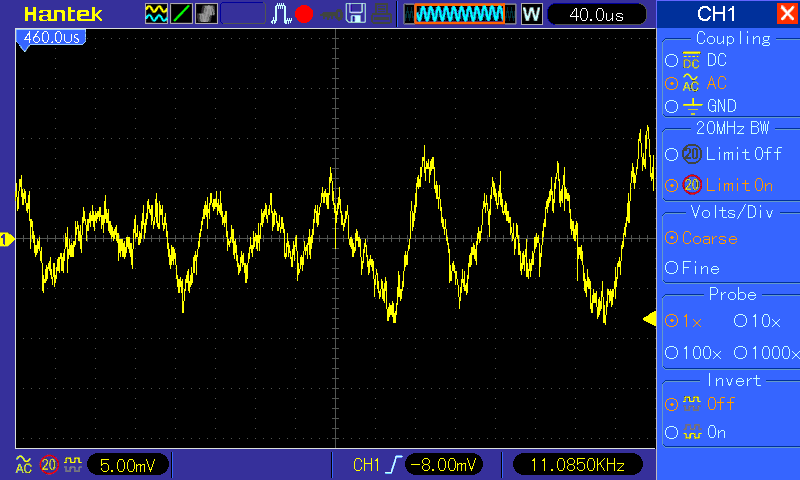This screenshot has width=800, height=480.
Task: Set probe attenuation to 1x
Action: click(x=671, y=321)
